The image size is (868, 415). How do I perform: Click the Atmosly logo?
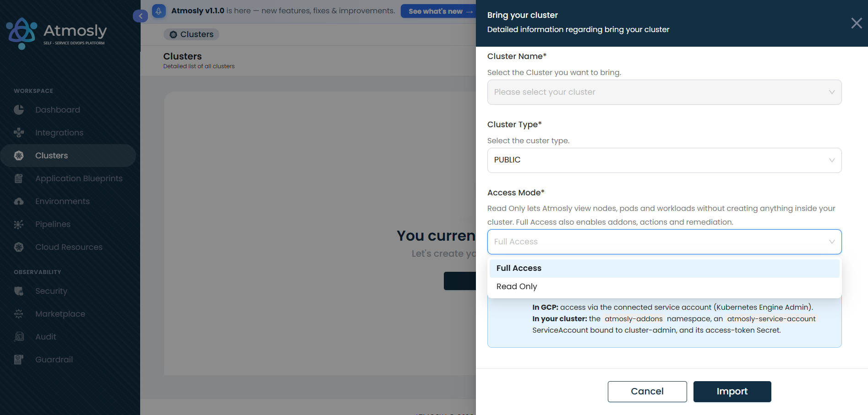(x=56, y=33)
